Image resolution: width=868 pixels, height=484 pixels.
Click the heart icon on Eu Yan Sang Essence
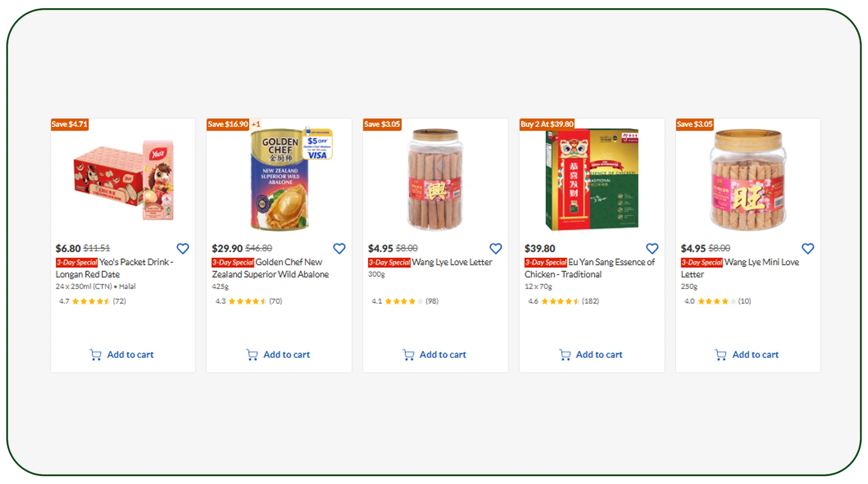click(x=652, y=248)
